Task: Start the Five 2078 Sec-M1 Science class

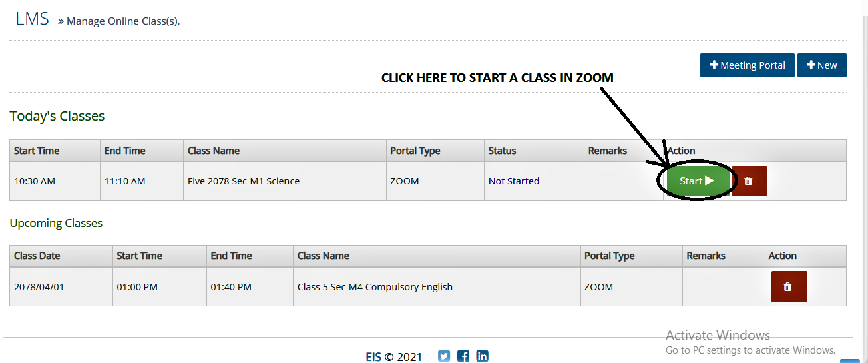Action: pos(696,181)
